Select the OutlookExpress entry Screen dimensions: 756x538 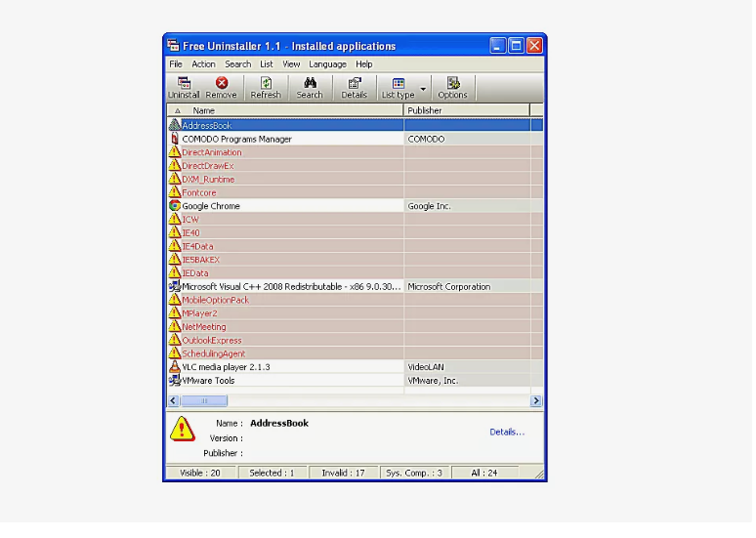(355, 340)
